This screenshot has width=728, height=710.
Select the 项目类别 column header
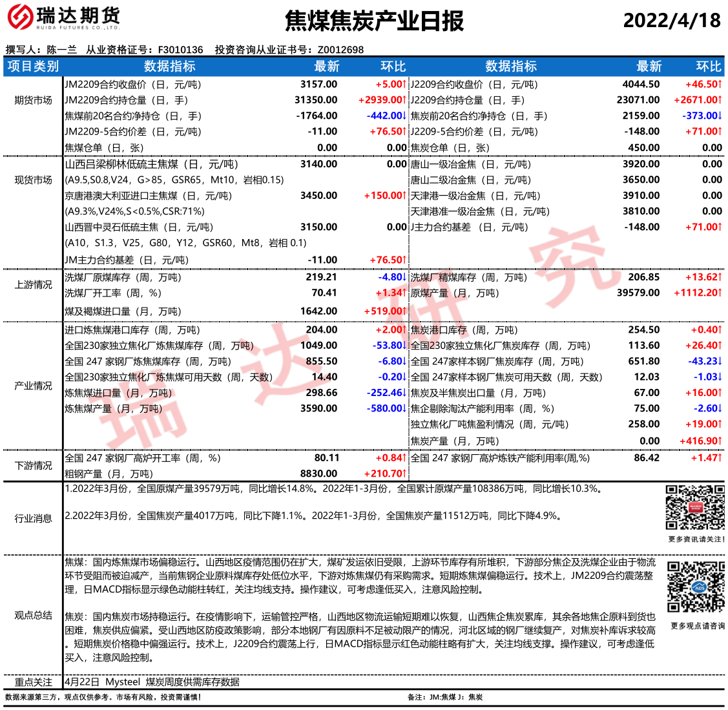click(x=33, y=67)
